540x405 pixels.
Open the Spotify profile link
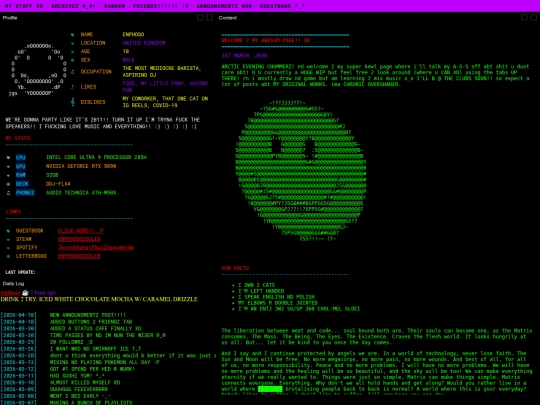(96, 248)
